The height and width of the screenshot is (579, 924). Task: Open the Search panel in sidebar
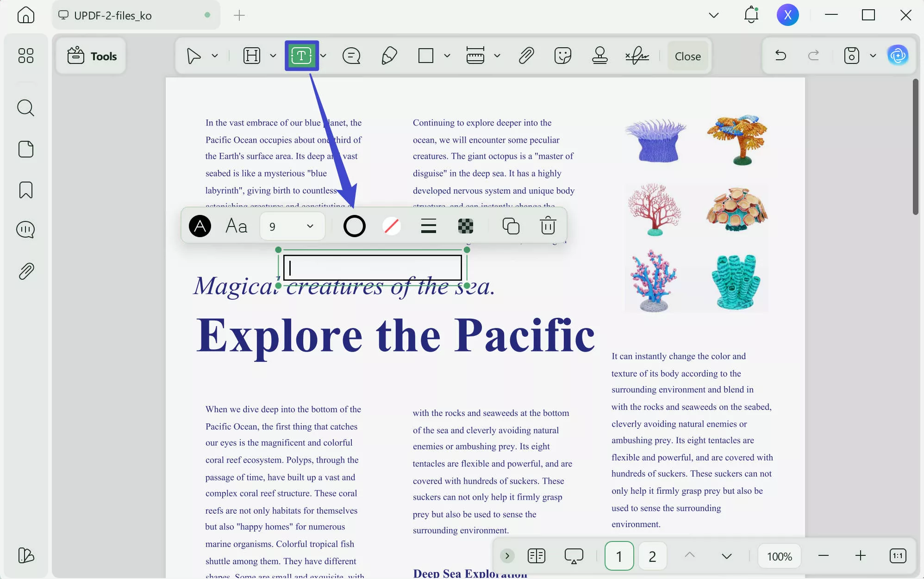pyautogui.click(x=26, y=107)
